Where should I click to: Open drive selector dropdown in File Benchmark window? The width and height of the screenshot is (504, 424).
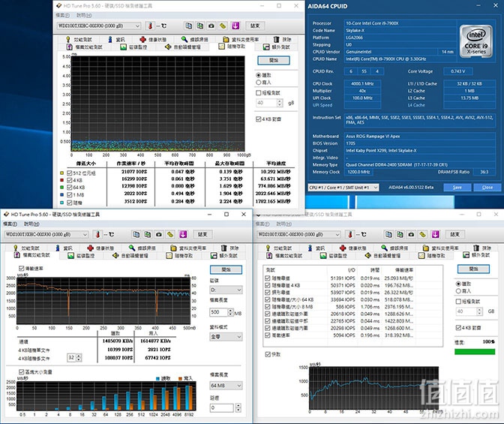46,235
